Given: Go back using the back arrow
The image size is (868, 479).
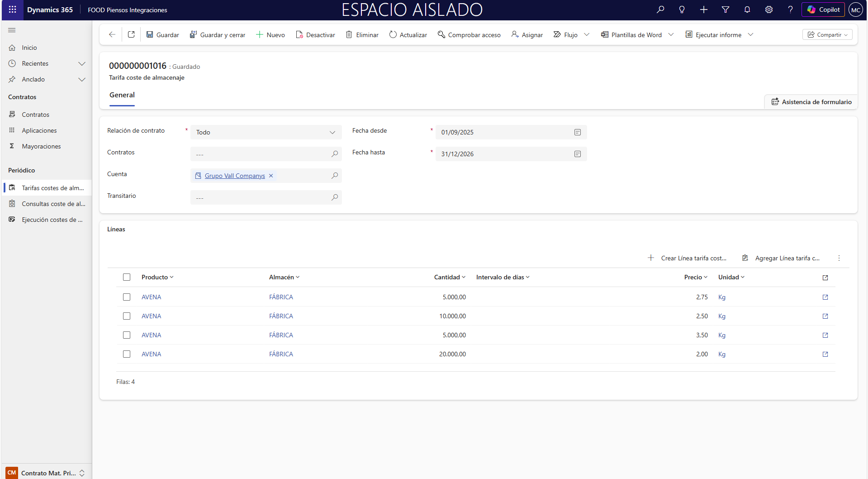Looking at the screenshot, I should pyautogui.click(x=112, y=35).
